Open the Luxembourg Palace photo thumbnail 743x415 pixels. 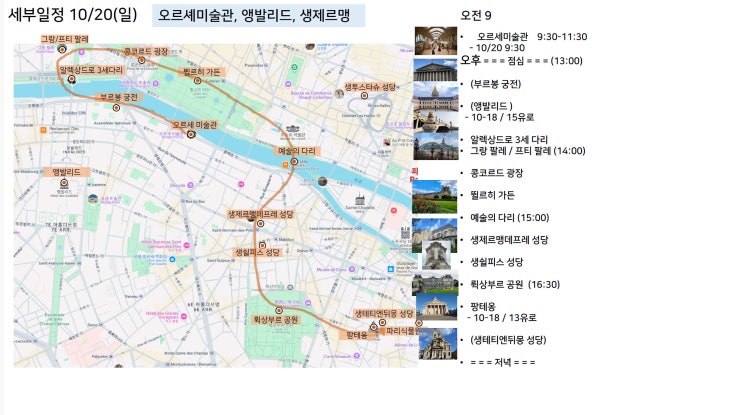[435, 283]
